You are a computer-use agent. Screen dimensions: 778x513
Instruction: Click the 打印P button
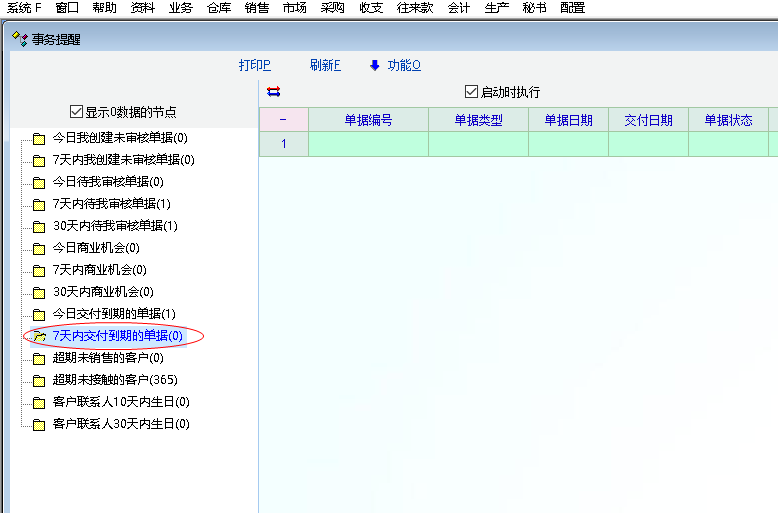click(x=254, y=66)
